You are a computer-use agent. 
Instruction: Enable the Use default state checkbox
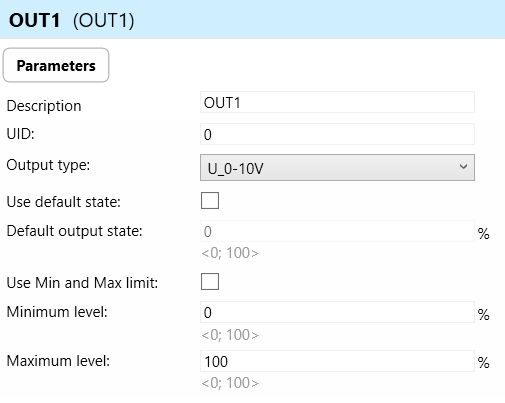point(210,200)
